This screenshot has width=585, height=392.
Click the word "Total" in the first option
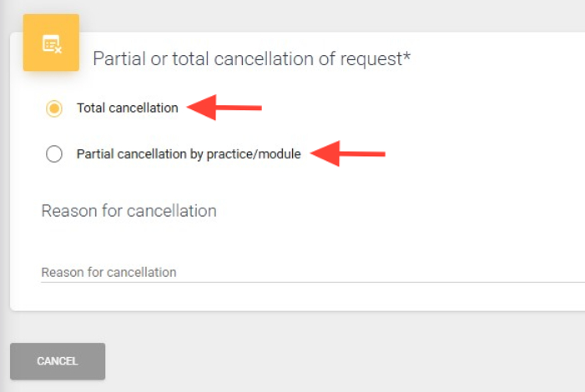(x=90, y=108)
